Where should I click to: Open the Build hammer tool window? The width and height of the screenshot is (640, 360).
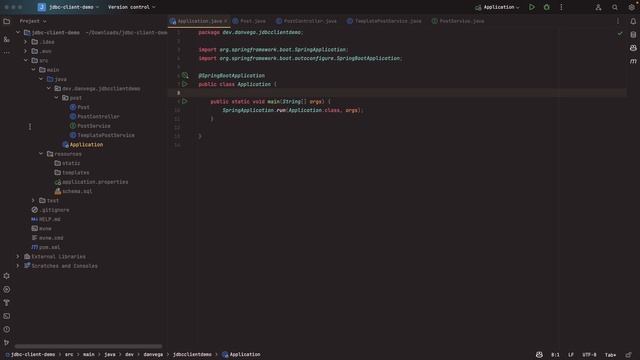[7, 302]
